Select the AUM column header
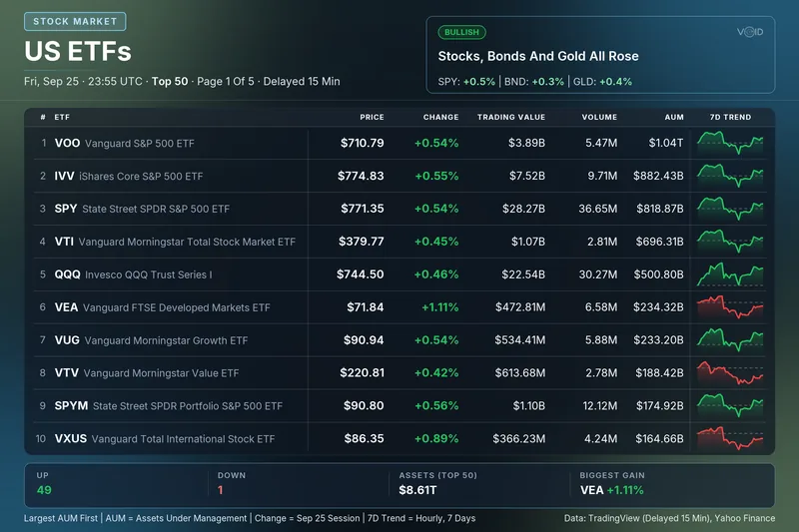This screenshot has height=532, width=799. tap(674, 117)
